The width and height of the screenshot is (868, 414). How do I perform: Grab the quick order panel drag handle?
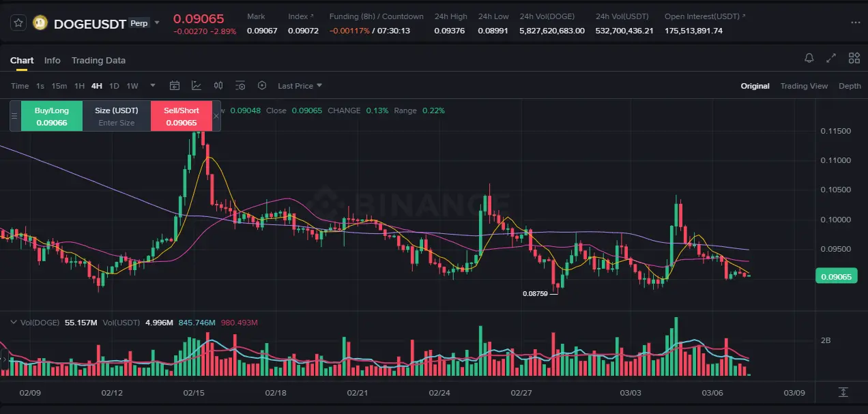[14, 116]
